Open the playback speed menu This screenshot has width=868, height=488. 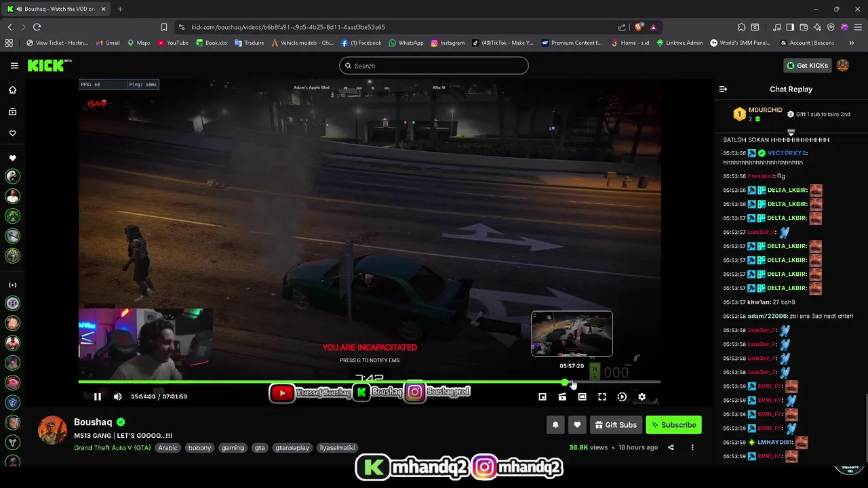(x=622, y=396)
